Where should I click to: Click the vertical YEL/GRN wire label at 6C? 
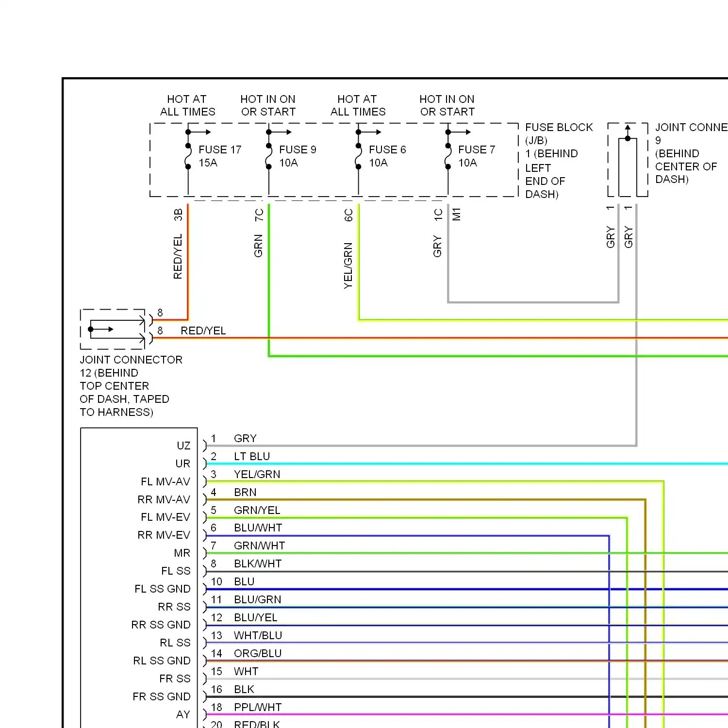(348, 265)
